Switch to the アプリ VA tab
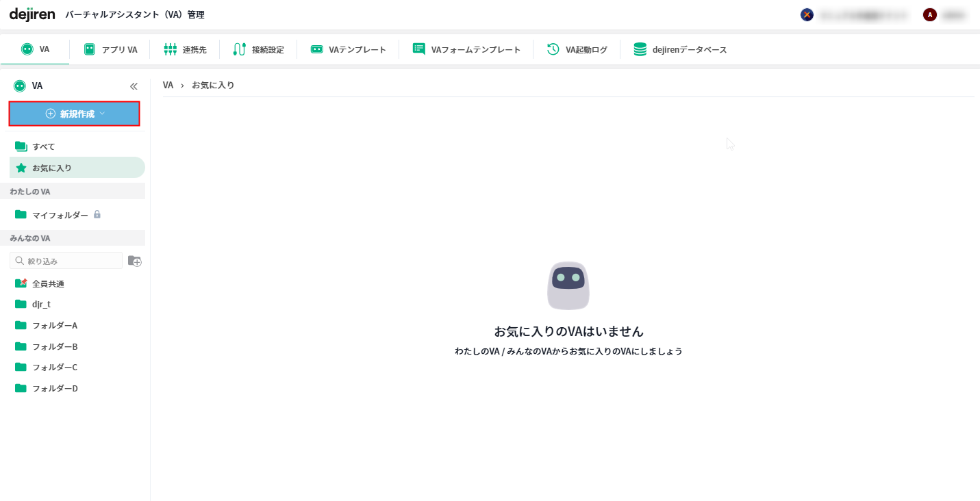Image resolution: width=980 pixels, height=501 pixels. (x=110, y=49)
